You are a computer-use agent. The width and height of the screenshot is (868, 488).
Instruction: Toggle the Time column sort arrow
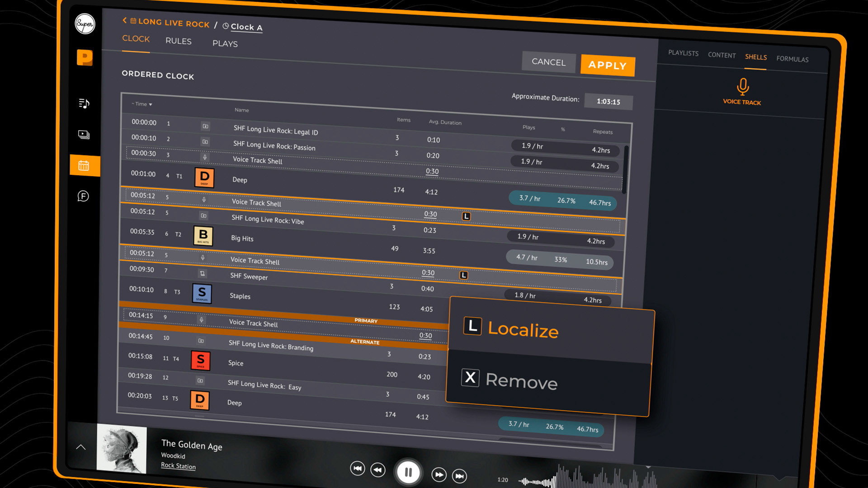click(151, 104)
